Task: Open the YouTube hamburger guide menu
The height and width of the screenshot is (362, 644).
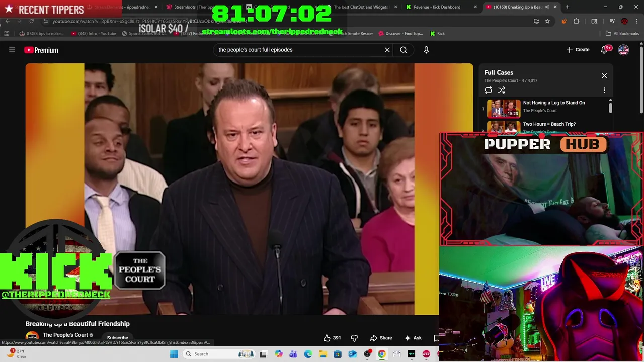Action: click(x=12, y=50)
